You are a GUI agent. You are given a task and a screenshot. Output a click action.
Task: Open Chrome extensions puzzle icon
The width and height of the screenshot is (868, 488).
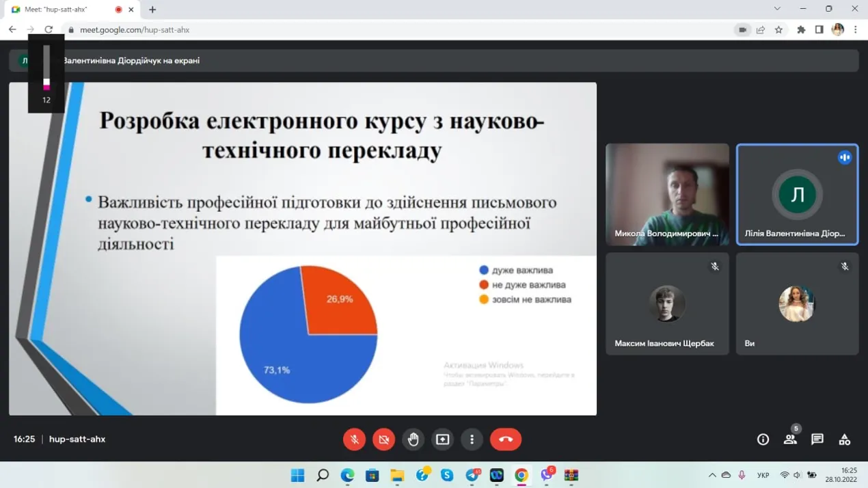tap(801, 30)
